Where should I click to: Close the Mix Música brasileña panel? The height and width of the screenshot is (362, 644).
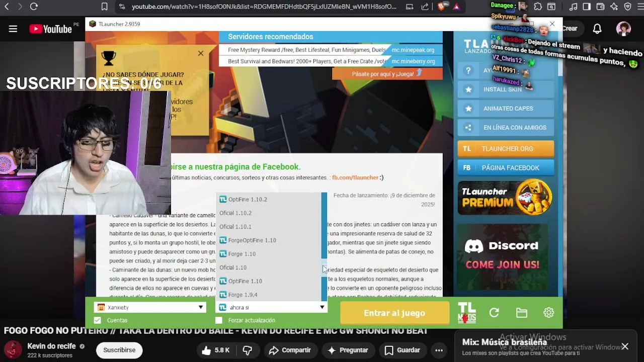[x=624, y=346]
